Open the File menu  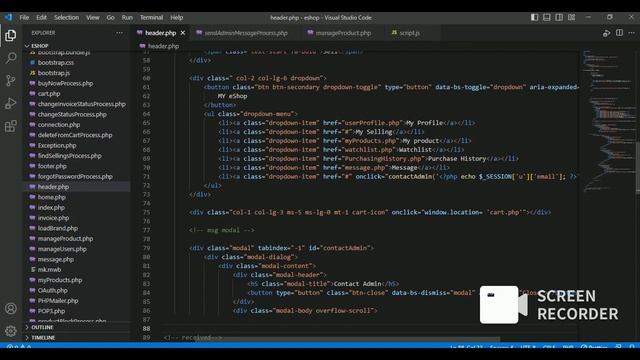(24, 18)
